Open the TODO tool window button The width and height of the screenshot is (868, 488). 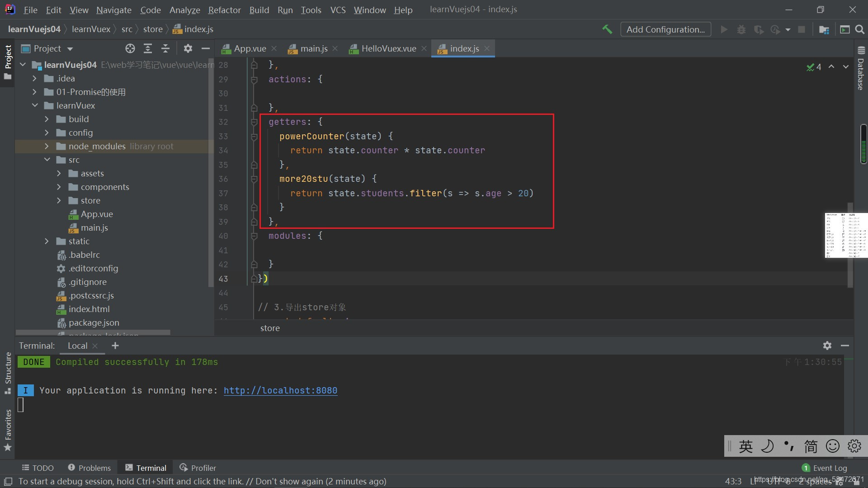click(38, 468)
